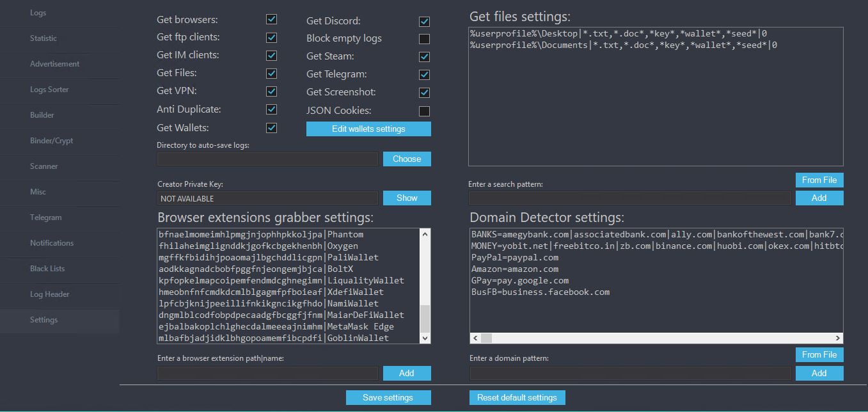
Task: Toggle Get Screenshot checkbox
Action: 424,92
